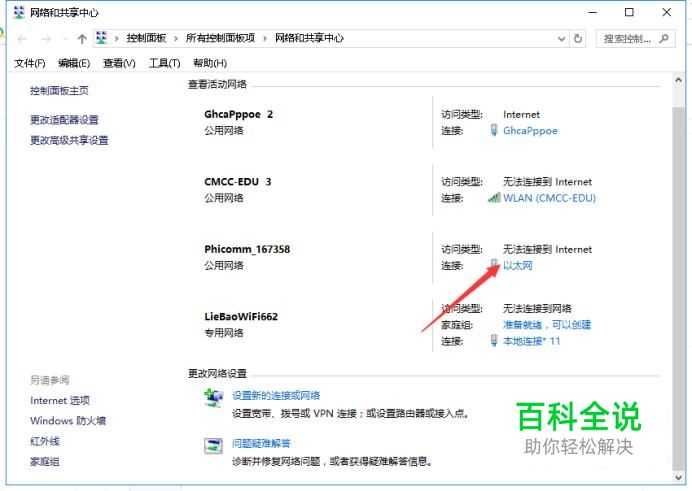Click 更改网络设置 section heading
The image size is (692, 491).
coord(217,374)
